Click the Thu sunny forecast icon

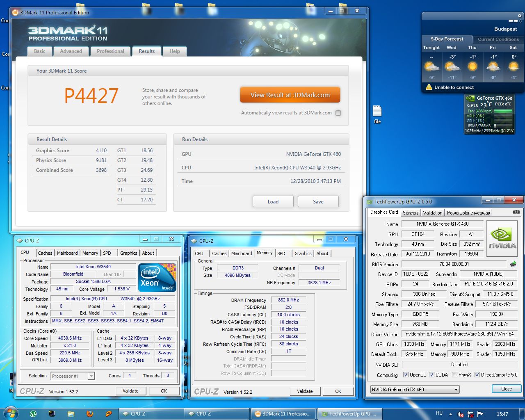pos(472,66)
